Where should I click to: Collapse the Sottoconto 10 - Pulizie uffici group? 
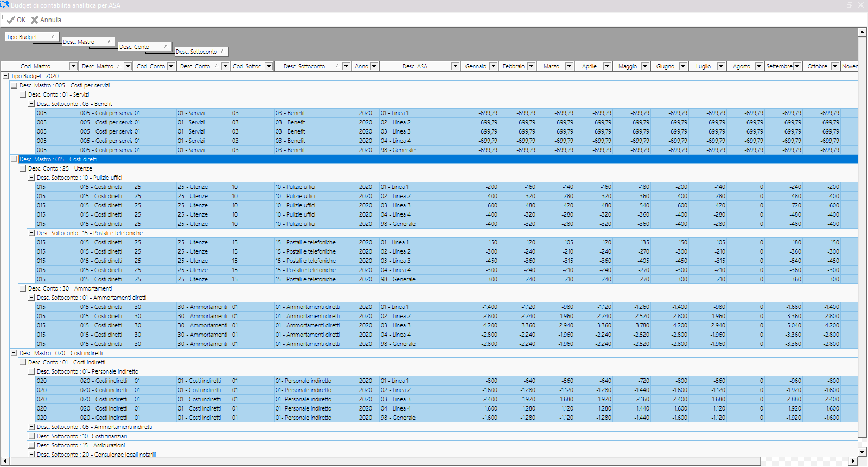31,178
